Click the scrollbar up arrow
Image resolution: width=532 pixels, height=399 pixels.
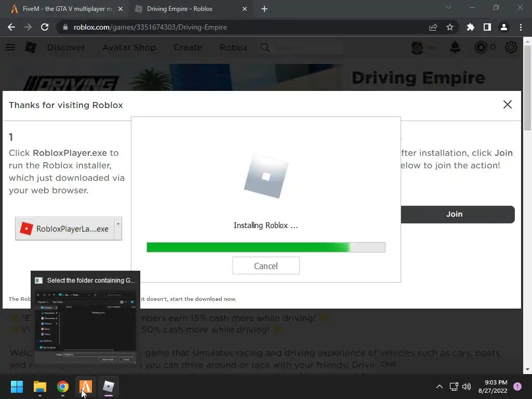point(527,42)
